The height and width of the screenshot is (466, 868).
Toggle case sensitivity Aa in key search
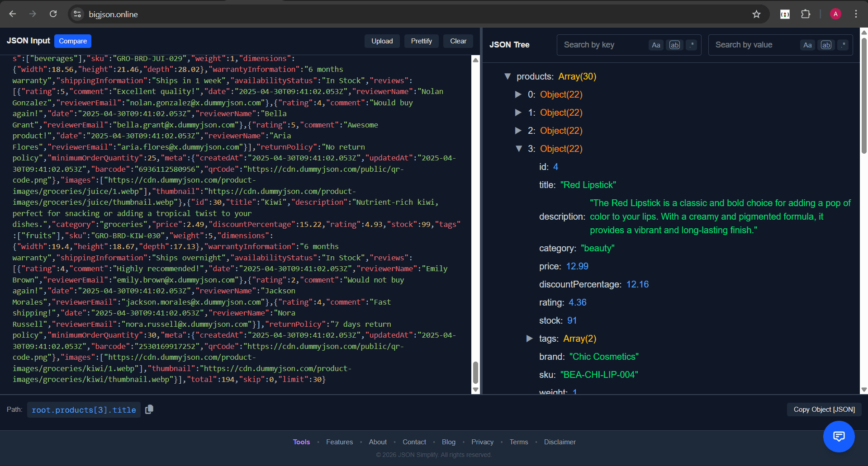656,45
